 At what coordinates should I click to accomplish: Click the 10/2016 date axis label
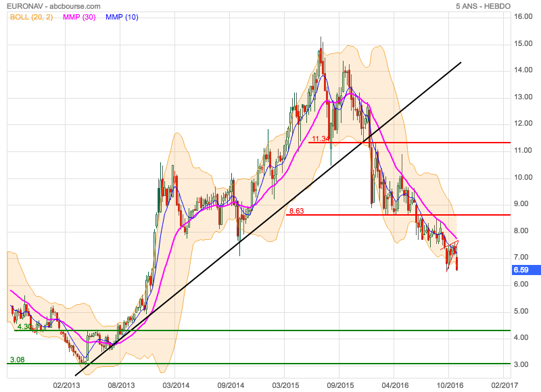click(x=450, y=385)
